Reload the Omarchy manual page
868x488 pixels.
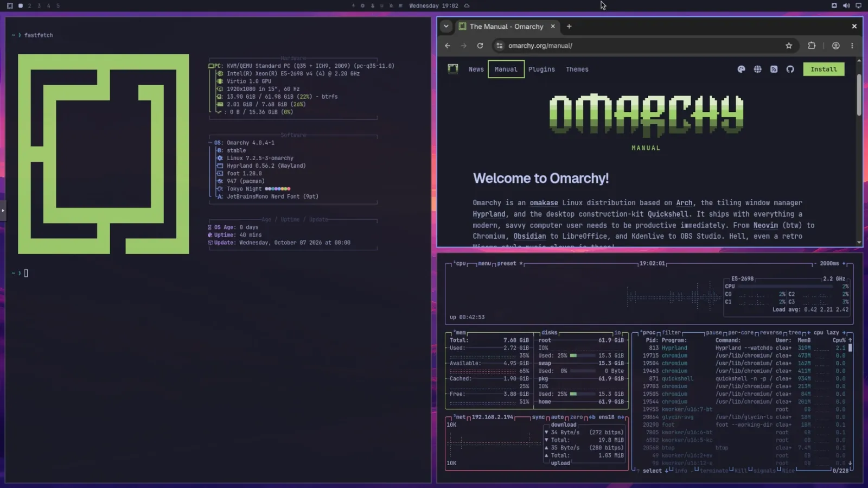point(480,46)
